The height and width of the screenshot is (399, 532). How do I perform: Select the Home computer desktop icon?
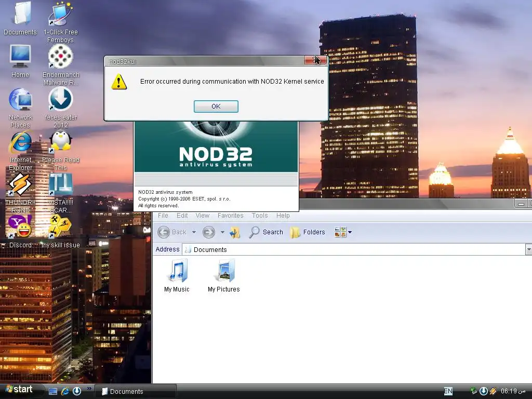pyautogui.click(x=20, y=61)
